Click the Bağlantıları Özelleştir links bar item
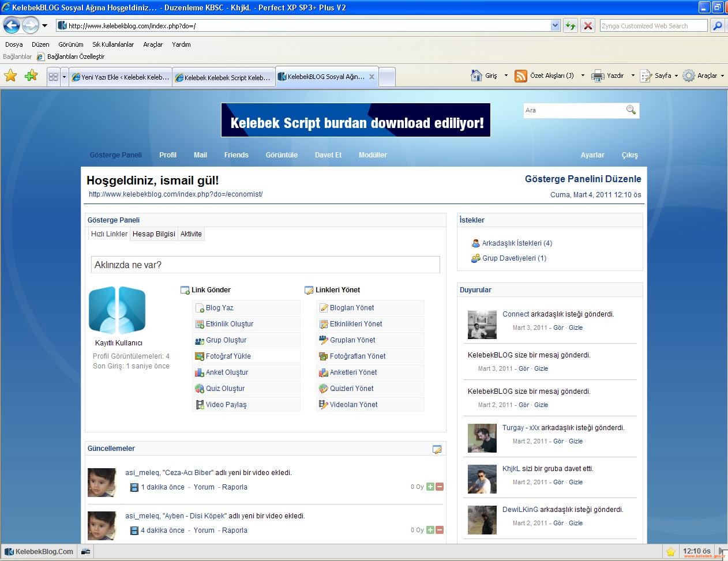The width and height of the screenshot is (728, 561). (x=71, y=57)
